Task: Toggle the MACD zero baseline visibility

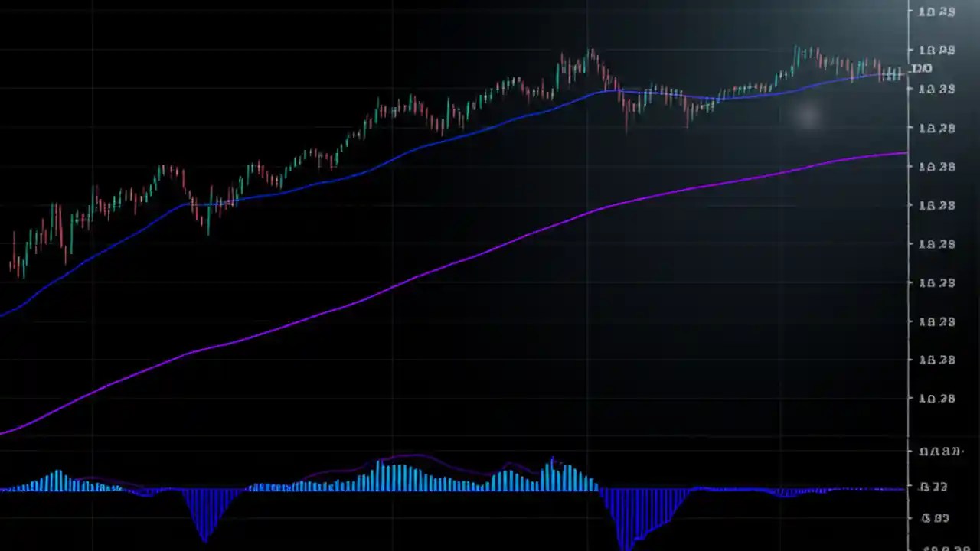Action: [459, 488]
